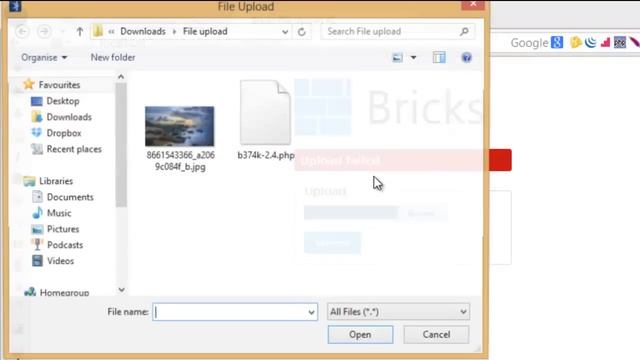The height and width of the screenshot is (360, 640).
Task: Close the File Upload dialog
Action: click(473, 4)
